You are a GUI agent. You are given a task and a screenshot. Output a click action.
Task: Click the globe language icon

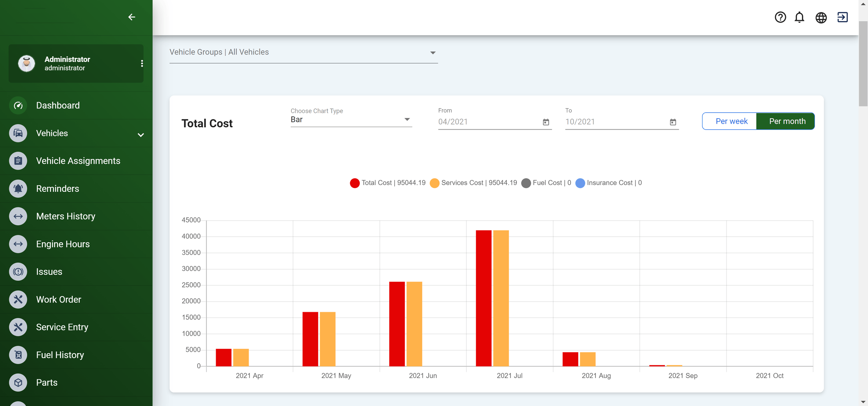tap(821, 17)
